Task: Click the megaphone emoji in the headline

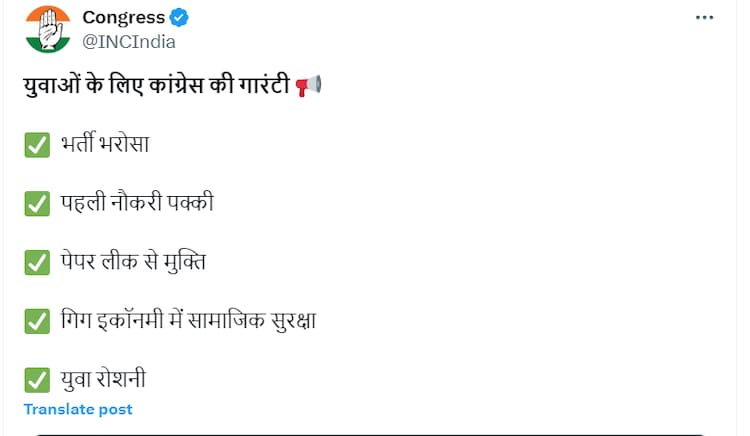Action: pos(309,87)
